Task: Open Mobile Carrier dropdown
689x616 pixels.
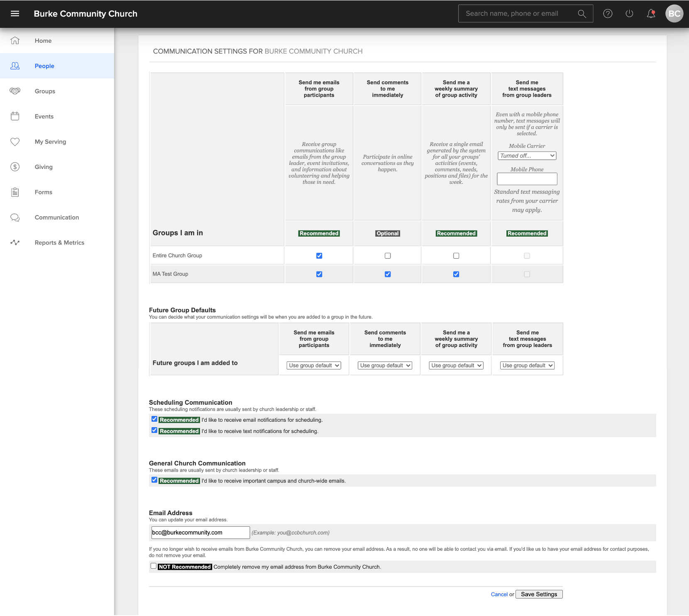Action: tap(527, 156)
